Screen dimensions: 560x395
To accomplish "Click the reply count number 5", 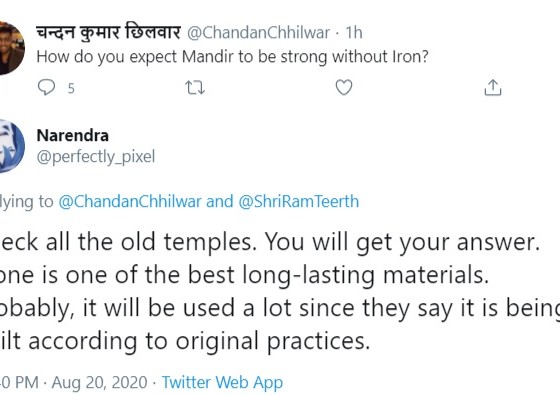I will pyautogui.click(x=71, y=88).
